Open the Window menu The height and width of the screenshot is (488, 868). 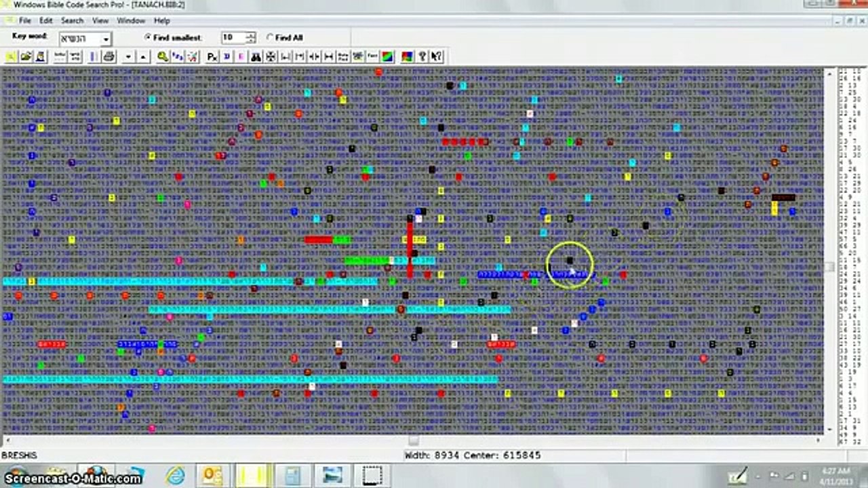point(131,21)
